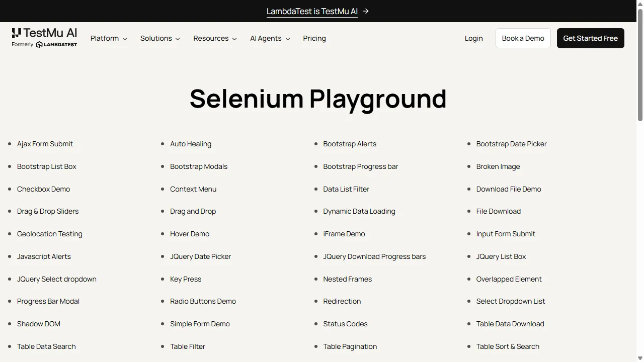The height and width of the screenshot is (362, 644).
Task: Open the Hover Demo link
Action: click(190, 234)
